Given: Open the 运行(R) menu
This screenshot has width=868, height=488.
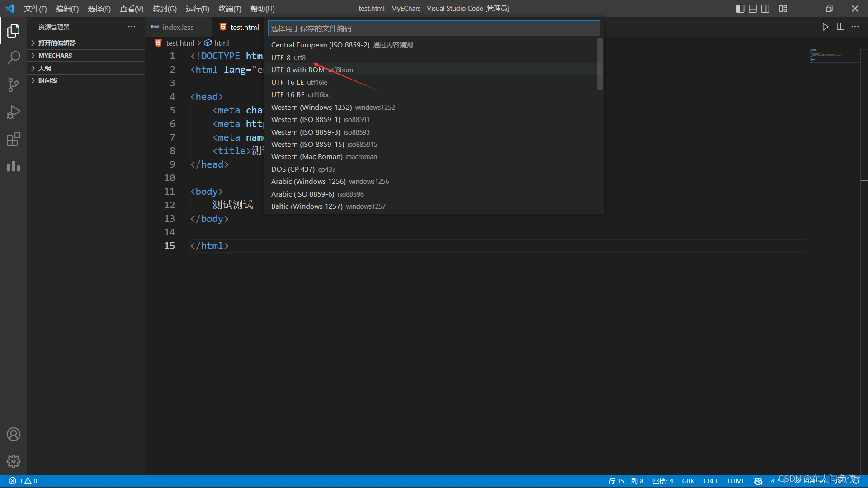Looking at the screenshot, I should click(198, 9).
